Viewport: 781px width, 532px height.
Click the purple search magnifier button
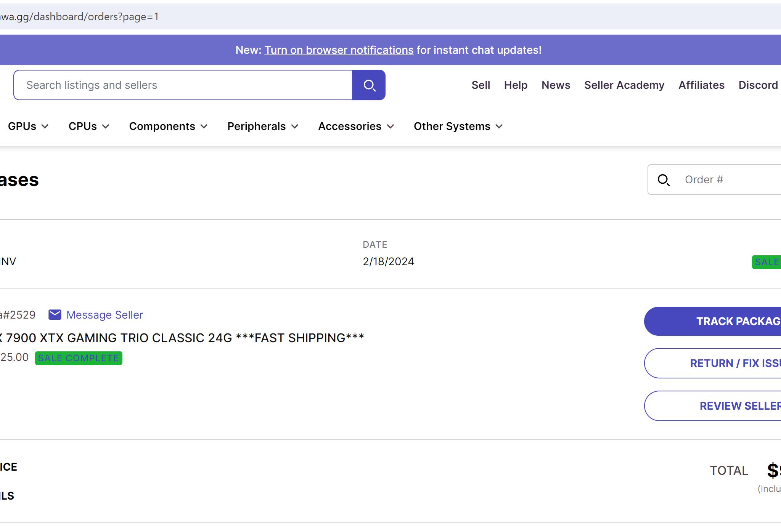tap(369, 85)
